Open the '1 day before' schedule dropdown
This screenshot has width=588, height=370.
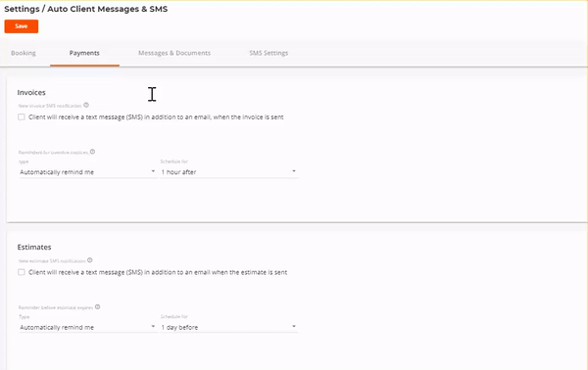[229, 327]
